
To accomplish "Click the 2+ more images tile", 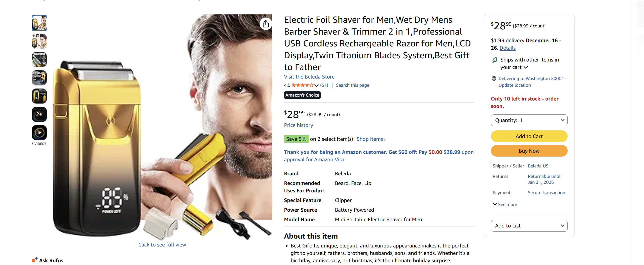I will (39, 114).
